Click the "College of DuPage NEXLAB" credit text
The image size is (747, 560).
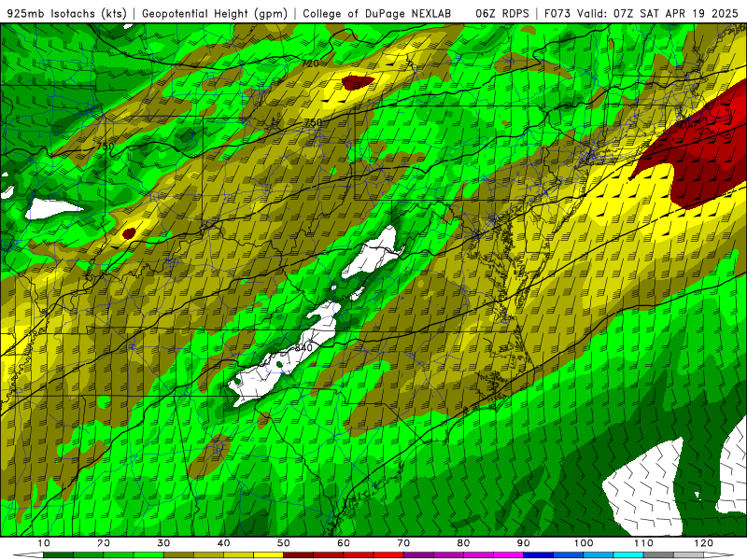(377, 14)
